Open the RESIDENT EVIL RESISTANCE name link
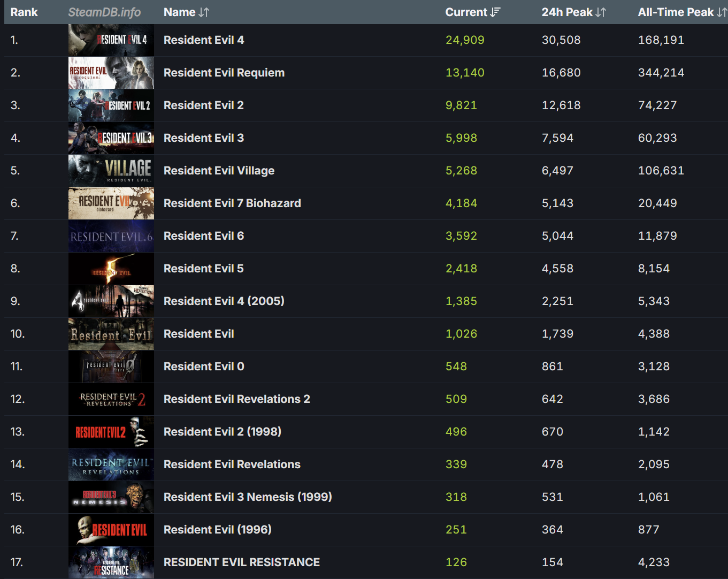Viewport: 728px width, 579px height. point(242,562)
